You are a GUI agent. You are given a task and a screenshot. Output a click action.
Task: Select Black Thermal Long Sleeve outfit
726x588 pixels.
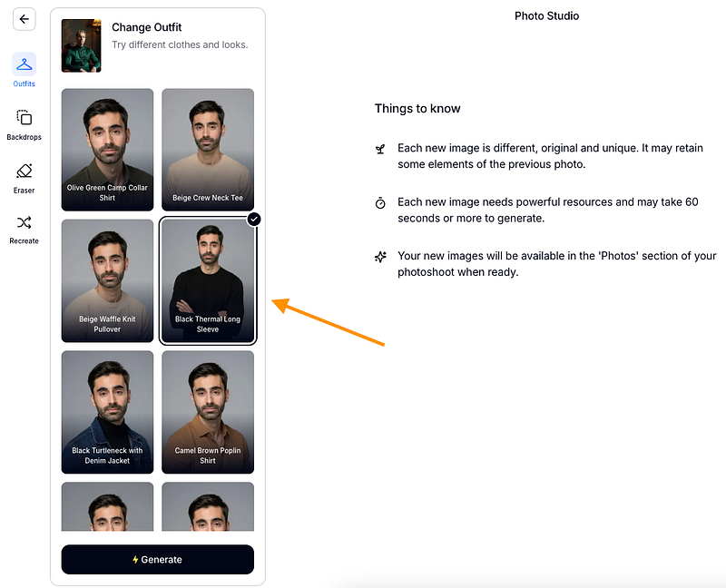(208, 280)
